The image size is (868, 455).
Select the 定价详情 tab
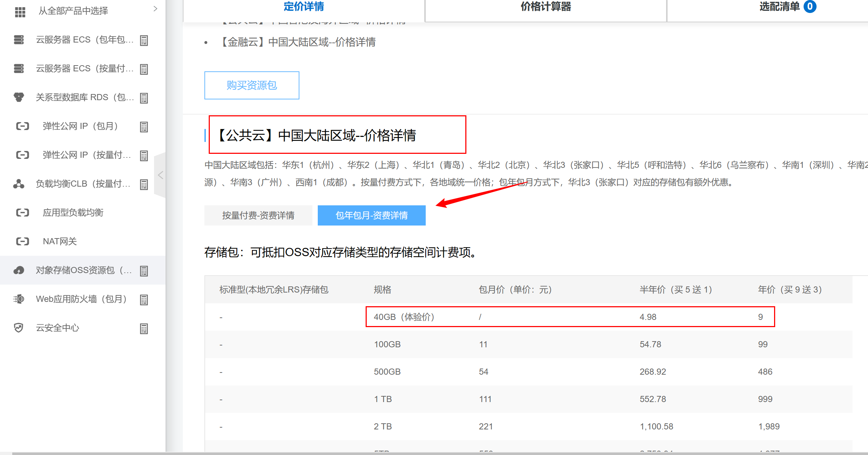pyautogui.click(x=304, y=7)
